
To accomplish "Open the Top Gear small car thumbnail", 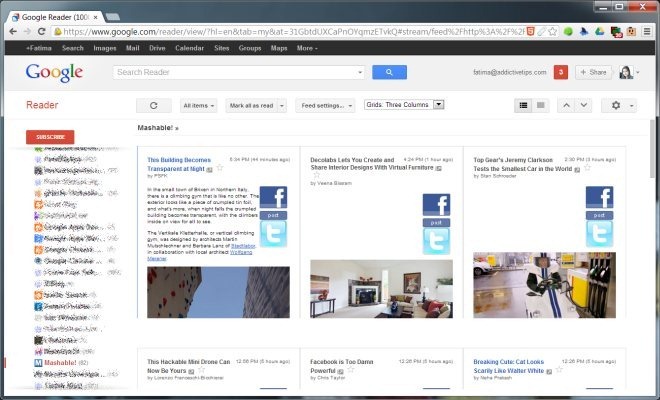I will tap(544, 285).
